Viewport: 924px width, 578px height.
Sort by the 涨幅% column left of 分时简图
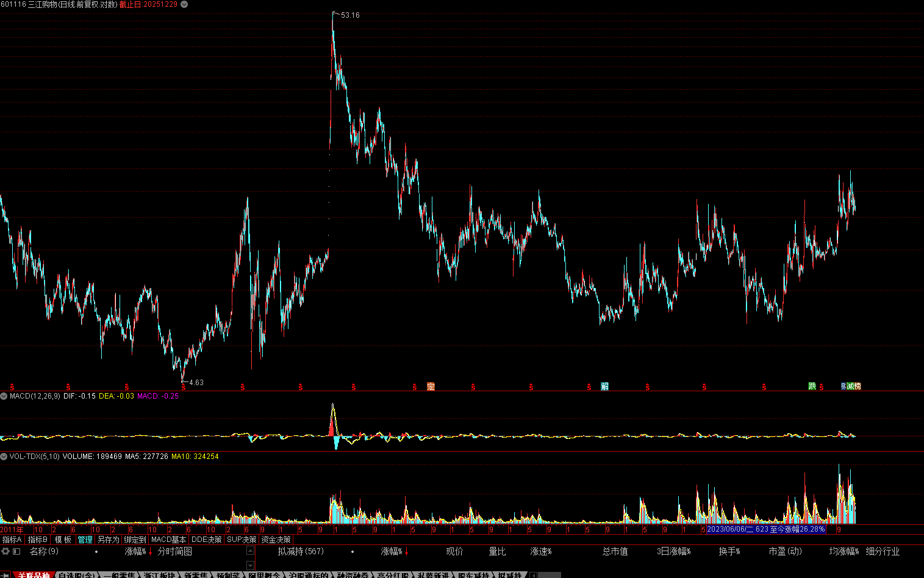pos(135,551)
